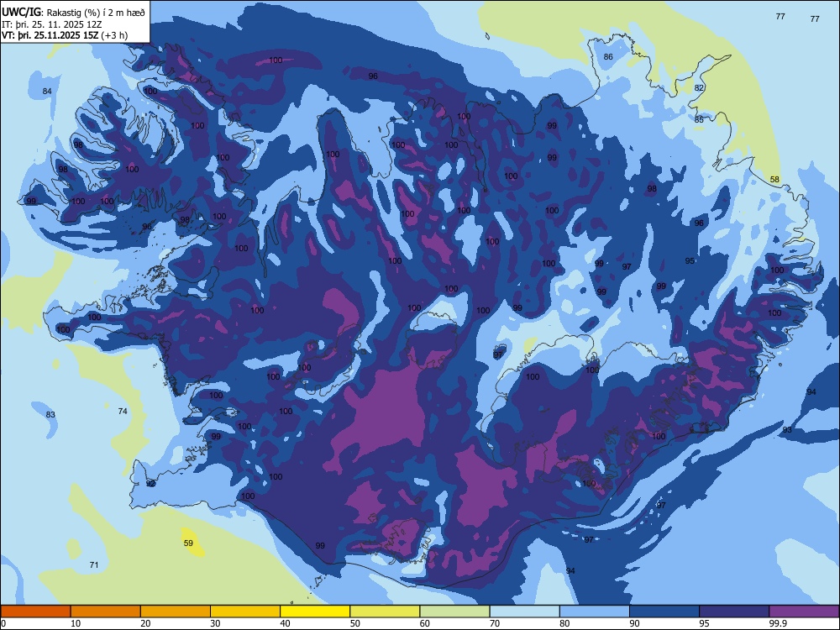Viewport: 840px width, 630px height.
Task: Click the lightest blue 70–80 legend swatch
Action: click(525, 612)
